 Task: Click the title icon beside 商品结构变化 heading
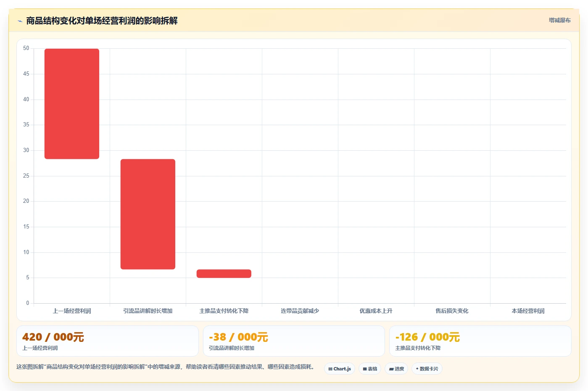(x=20, y=21)
